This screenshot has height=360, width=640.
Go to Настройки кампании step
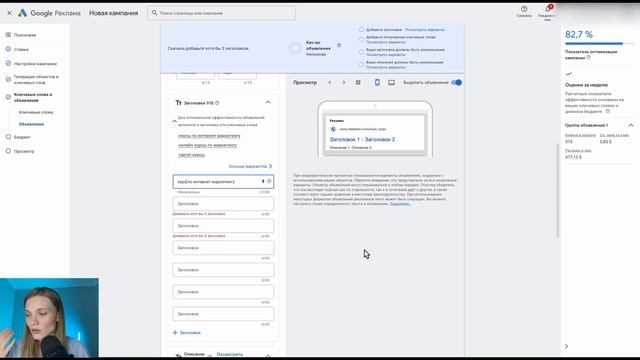[x=35, y=64]
